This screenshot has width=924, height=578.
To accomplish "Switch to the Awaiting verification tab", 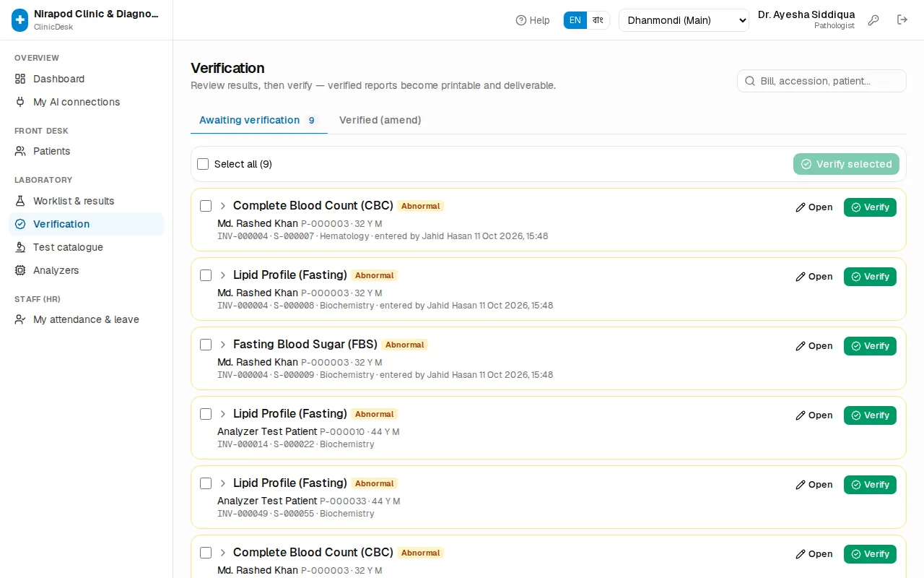I will 259,120.
